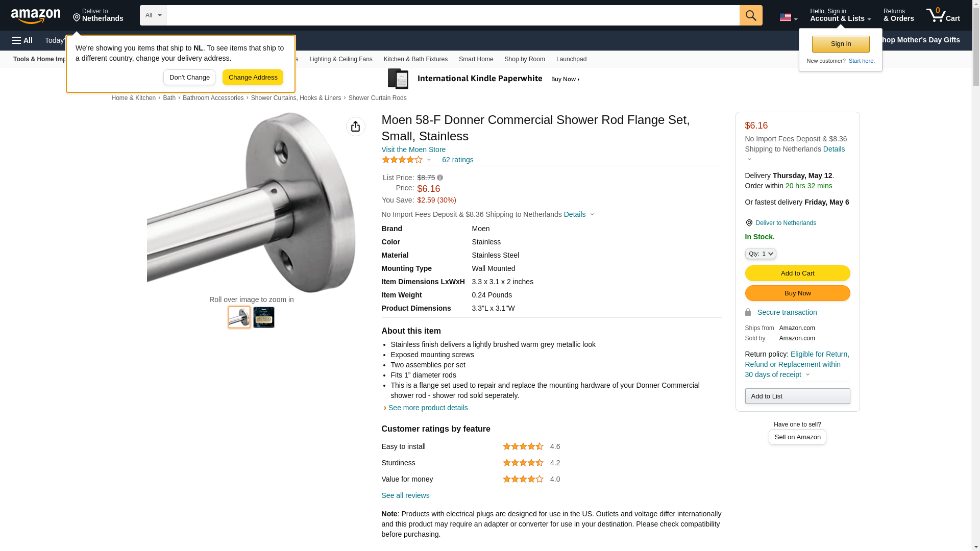The width and height of the screenshot is (980, 551).
Task: Open the Smart Home category tab
Action: [x=476, y=59]
